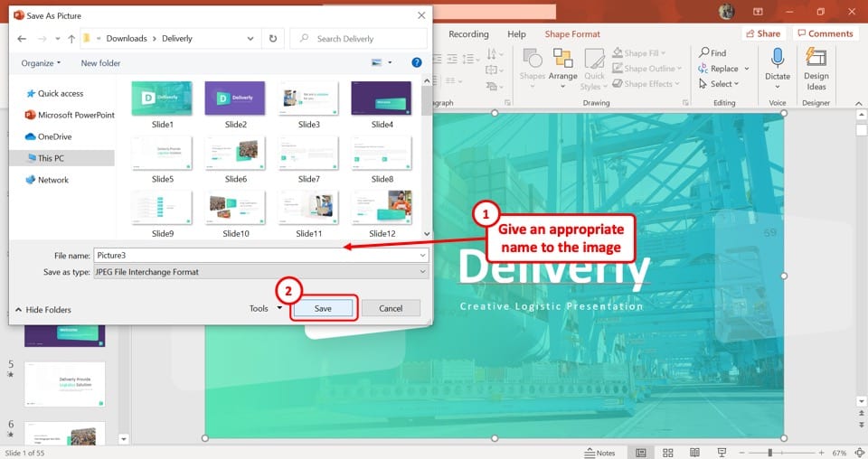The width and height of the screenshot is (868, 459).
Task: Select Slide4 thumbnail file
Action: coord(382,105)
